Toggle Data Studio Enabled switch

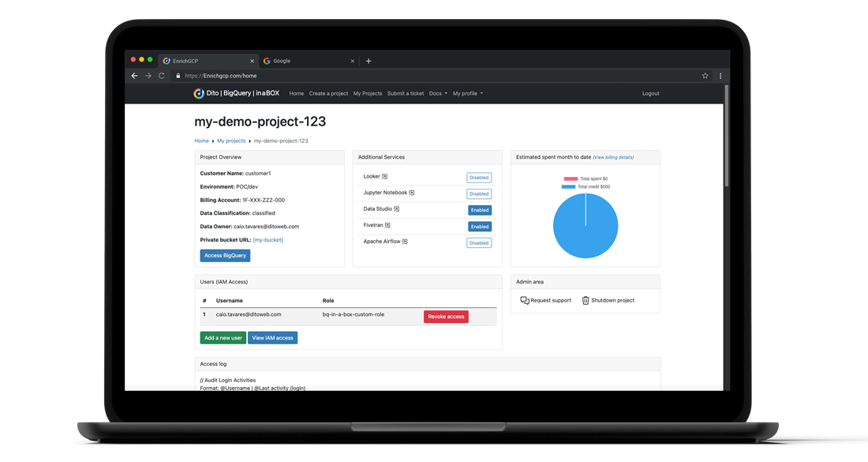tap(480, 210)
